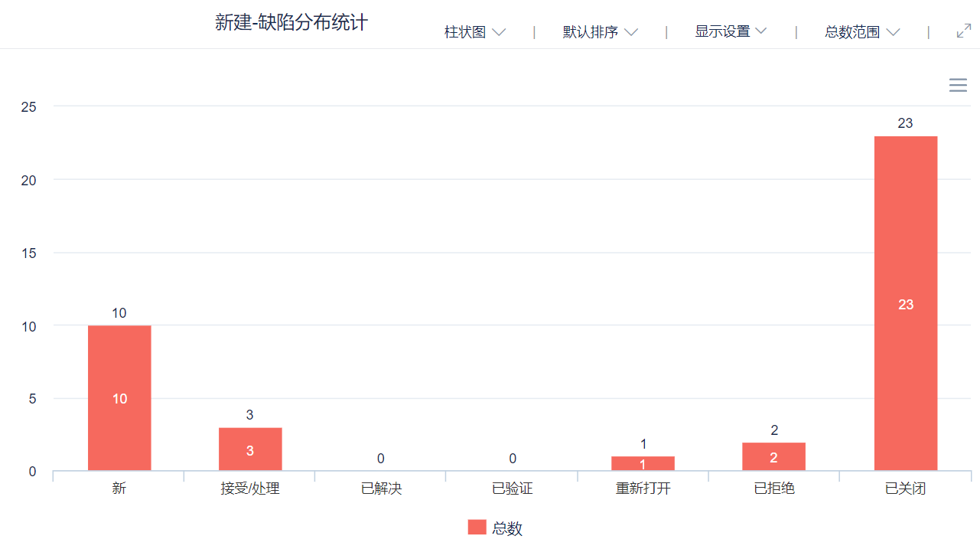
Task: Open the 柱状图 chart type dropdown
Action: tap(475, 32)
